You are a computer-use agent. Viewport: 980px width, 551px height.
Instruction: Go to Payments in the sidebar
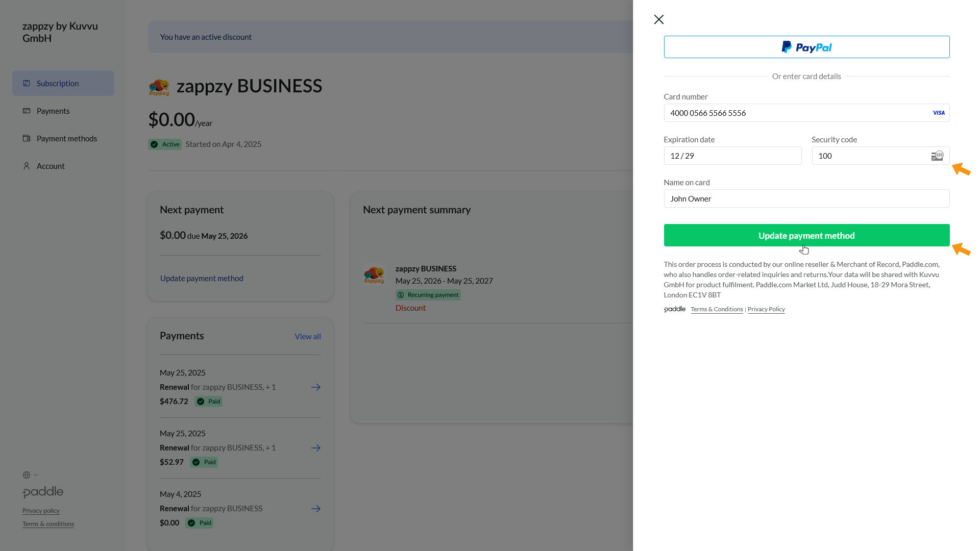click(x=53, y=111)
